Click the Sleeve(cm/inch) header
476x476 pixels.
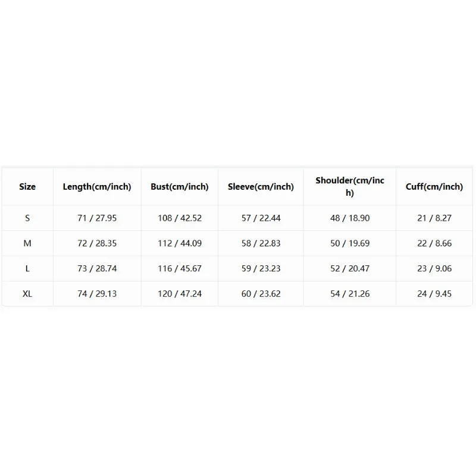click(261, 186)
